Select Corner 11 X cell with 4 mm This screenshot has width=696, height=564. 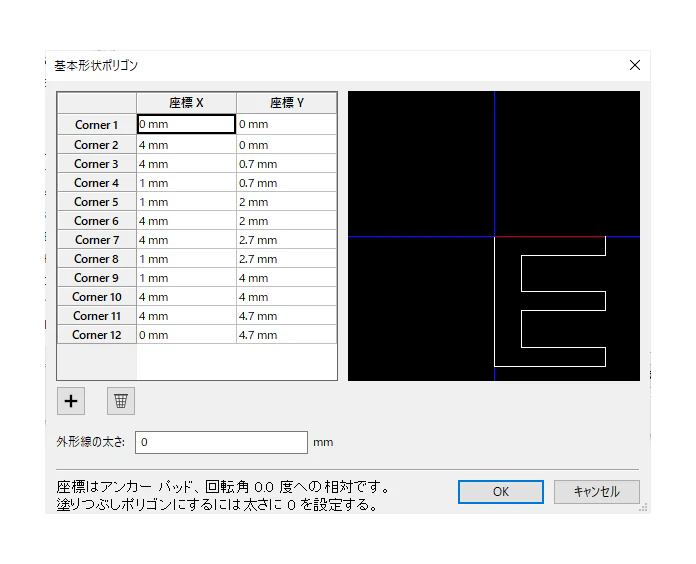click(x=186, y=316)
